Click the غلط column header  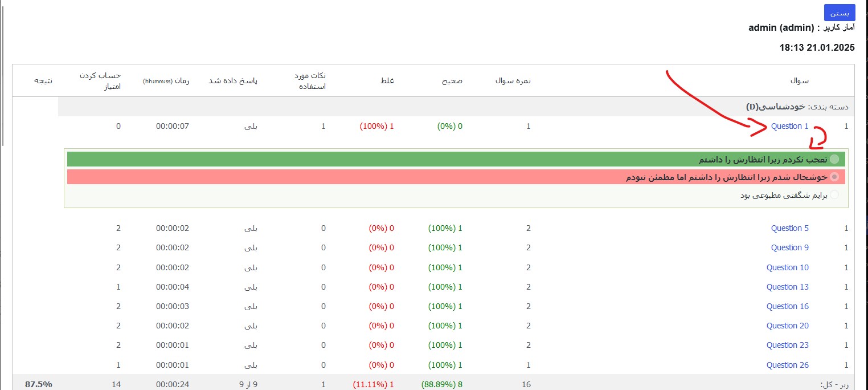pos(387,81)
